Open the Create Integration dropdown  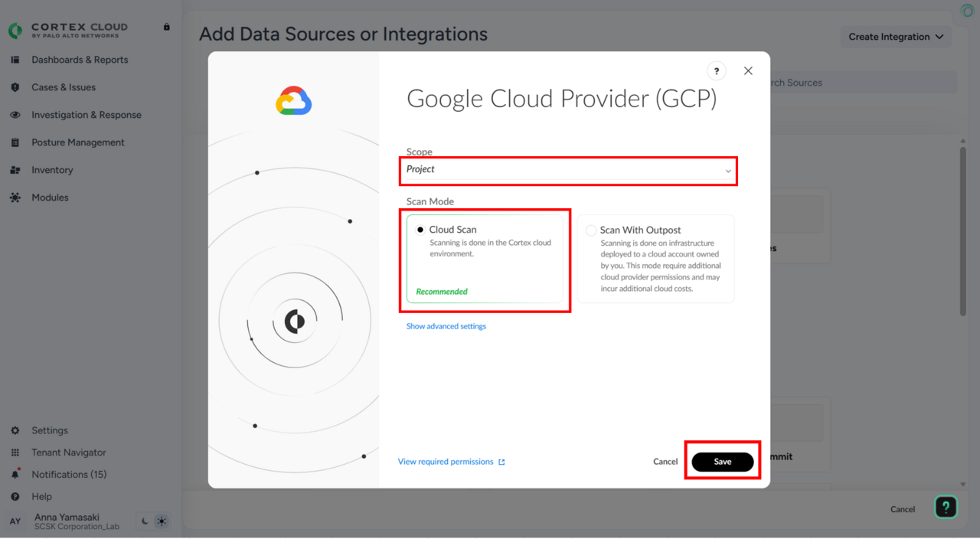pos(896,37)
